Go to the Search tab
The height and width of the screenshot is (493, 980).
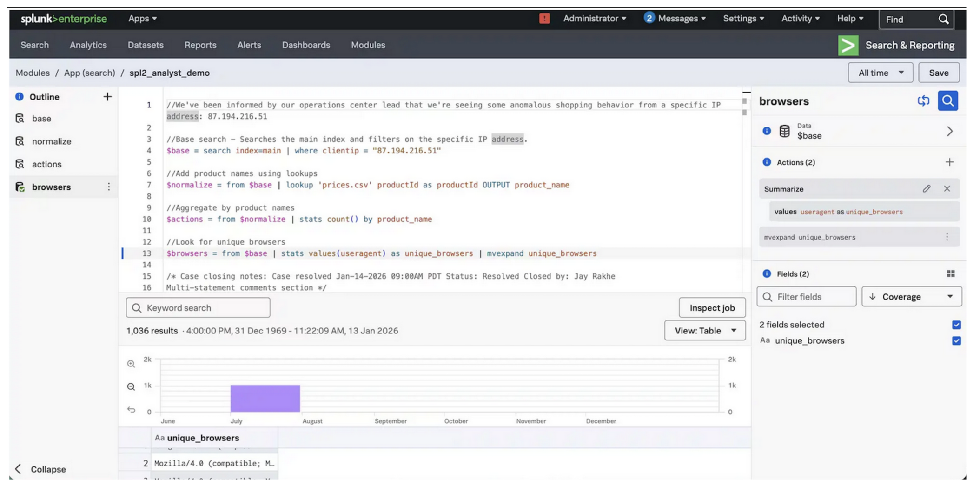(34, 45)
